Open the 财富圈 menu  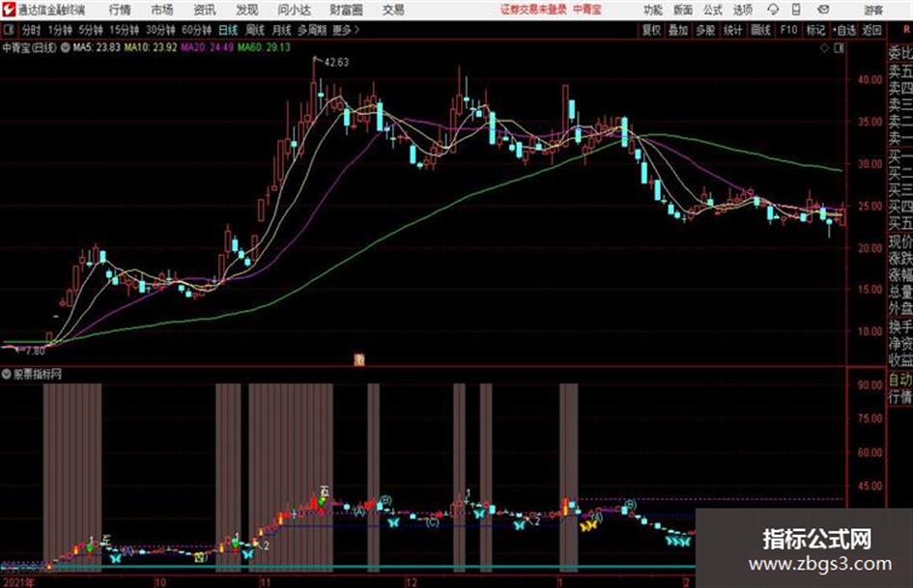346,10
